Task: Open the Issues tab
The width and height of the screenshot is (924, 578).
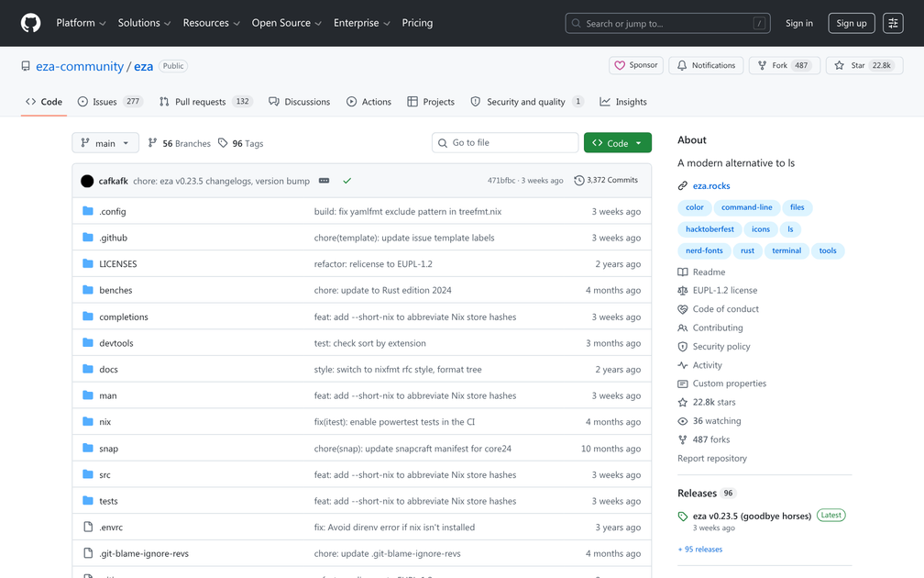Action: click(110, 102)
